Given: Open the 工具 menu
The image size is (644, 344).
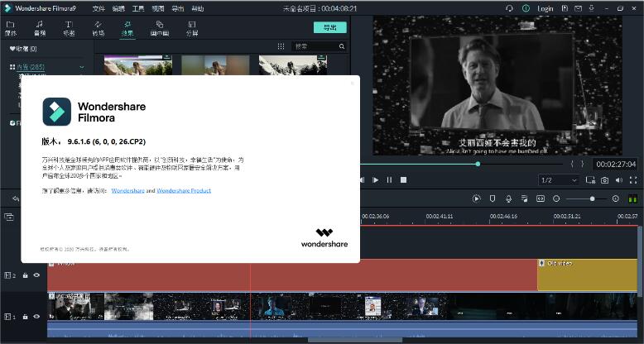Looking at the screenshot, I should point(138,8).
